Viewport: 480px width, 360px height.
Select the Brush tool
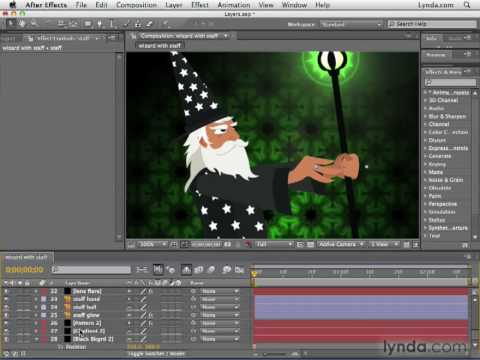pos(127,24)
